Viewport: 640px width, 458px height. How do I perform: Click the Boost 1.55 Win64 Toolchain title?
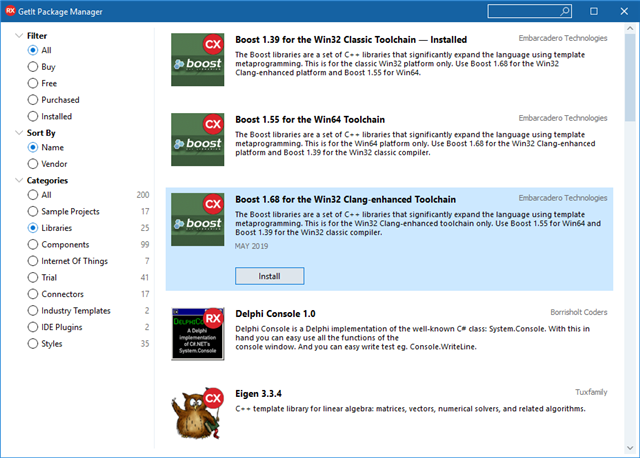[x=310, y=120]
